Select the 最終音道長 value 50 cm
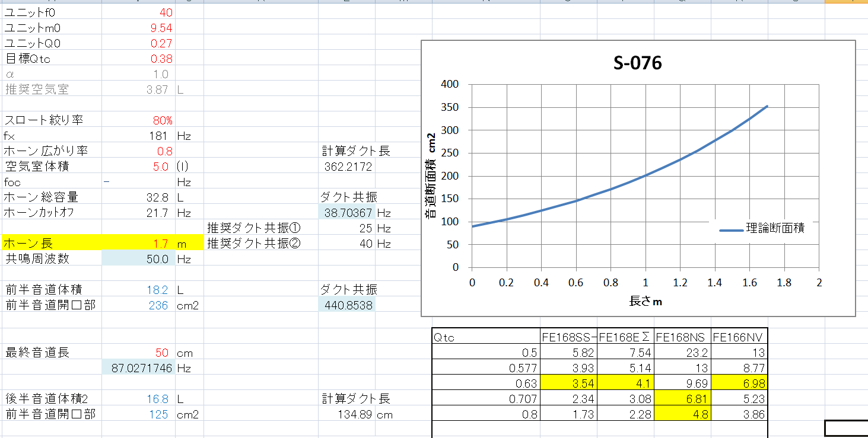The width and height of the screenshot is (868, 438). [x=138, y=353]
